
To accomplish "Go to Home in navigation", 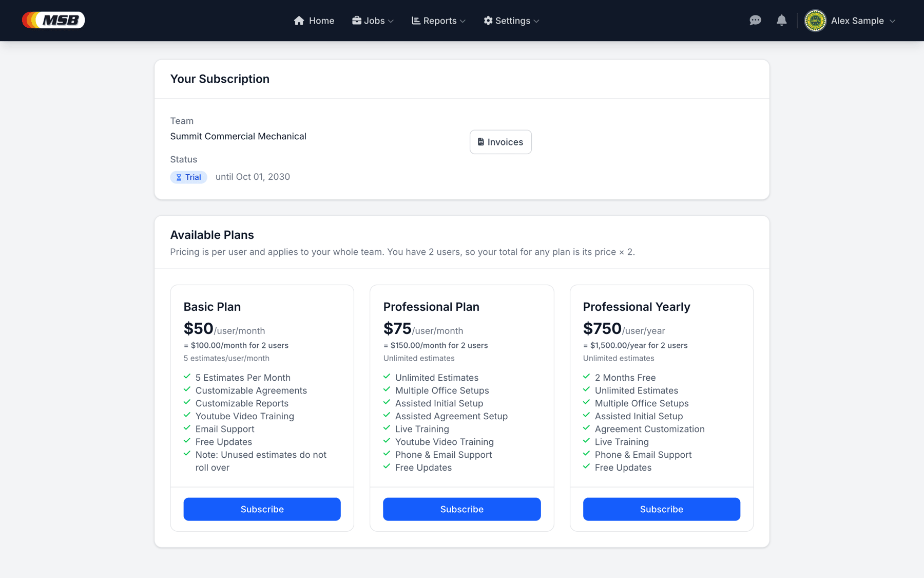I will tap(314, 21).
